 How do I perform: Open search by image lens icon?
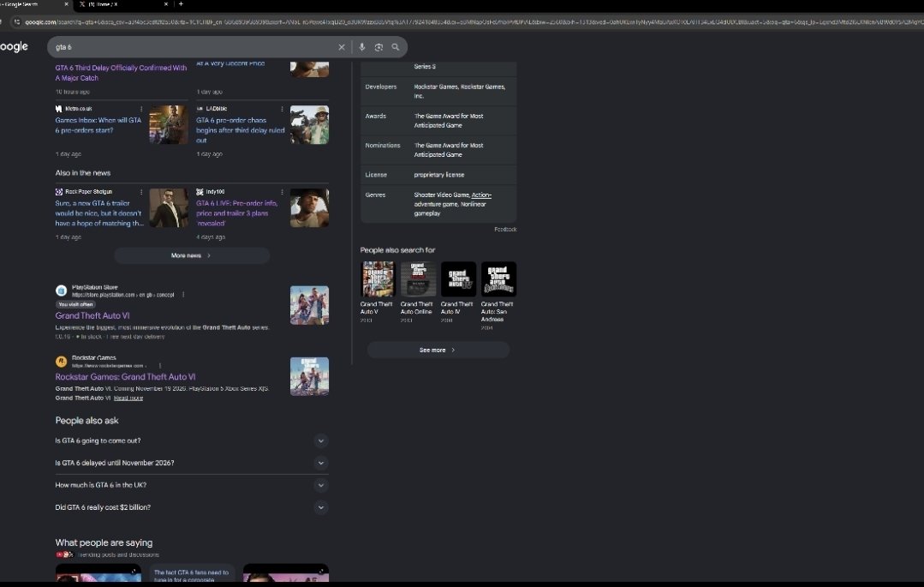pyautogui.click(x=379, y=47)
